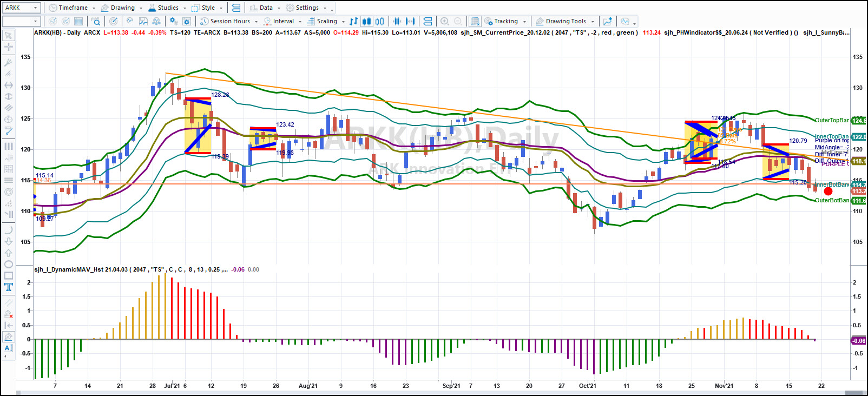
Task: Select the rectangle drawing tool
Action: 9,275
